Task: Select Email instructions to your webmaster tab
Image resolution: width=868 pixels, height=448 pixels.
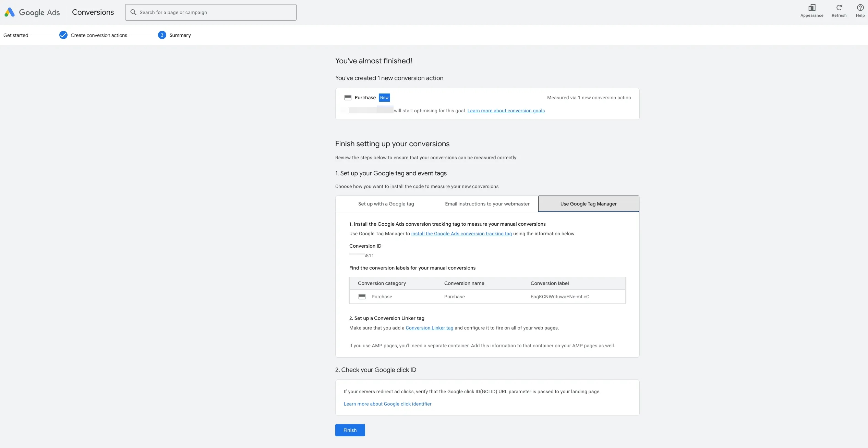Action: coord(487,204)
